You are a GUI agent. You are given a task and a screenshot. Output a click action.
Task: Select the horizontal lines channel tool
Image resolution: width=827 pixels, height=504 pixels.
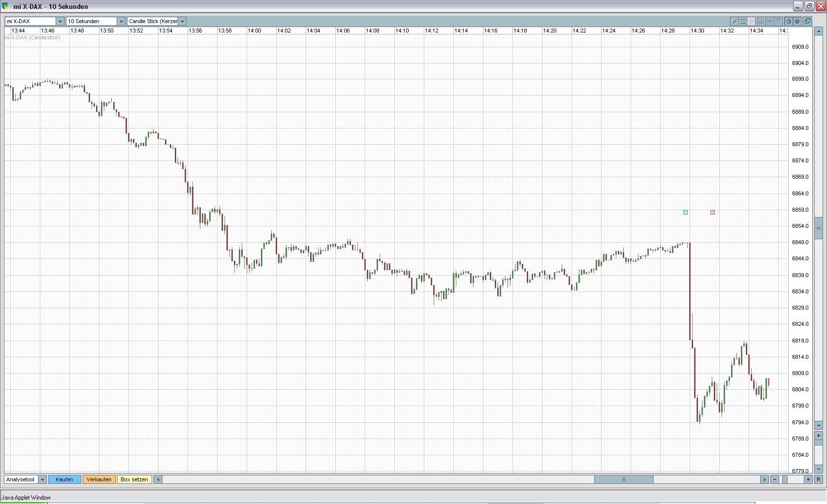click(x=743, y=21)
